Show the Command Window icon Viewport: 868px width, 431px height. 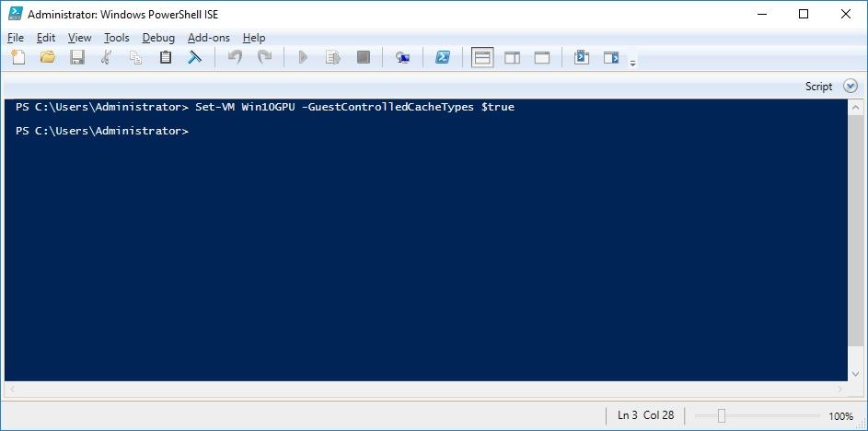[581, 57]
